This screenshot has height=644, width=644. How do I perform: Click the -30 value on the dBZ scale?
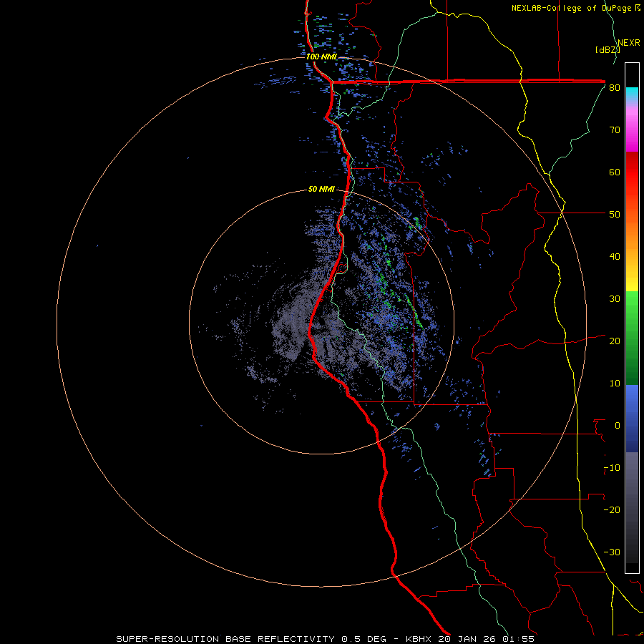pos(612,552)
